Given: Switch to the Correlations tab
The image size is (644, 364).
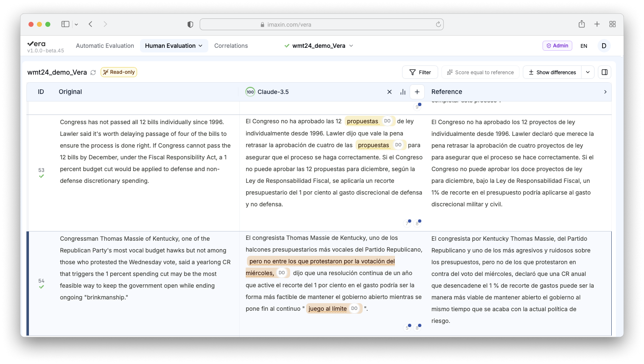Looking at the screenshot, I should [x=231, y=46].
